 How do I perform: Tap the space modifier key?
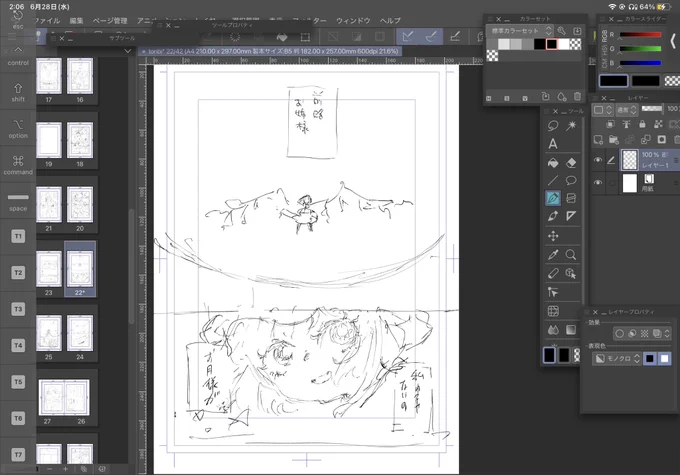coord(18,202)
